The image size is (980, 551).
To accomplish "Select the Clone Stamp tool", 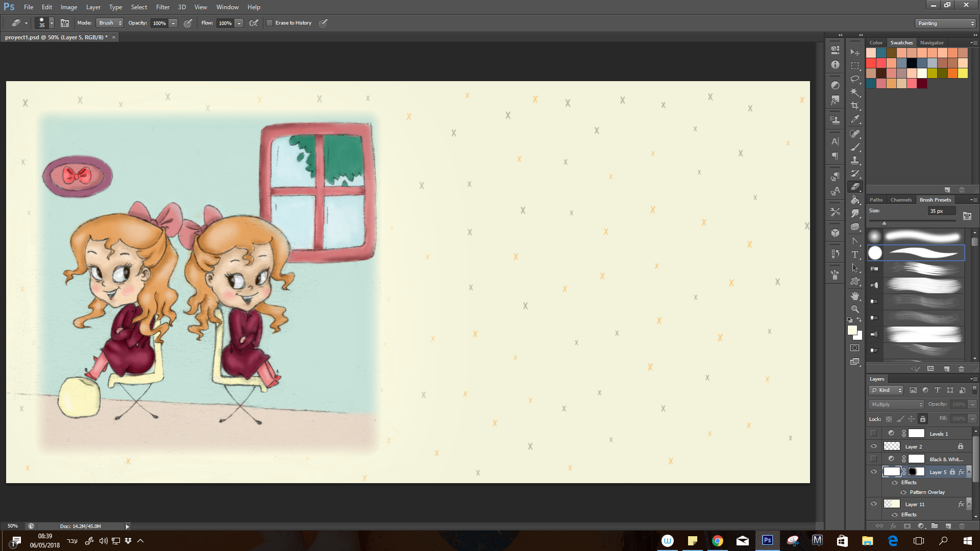I will click(x=855, y=159).
